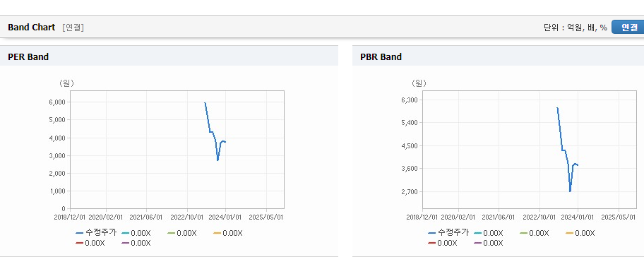This screenshot has height=257, width=644.
Task: Toggle 수정주가 legend in PER Band chart
Action: tap(96, 233)
